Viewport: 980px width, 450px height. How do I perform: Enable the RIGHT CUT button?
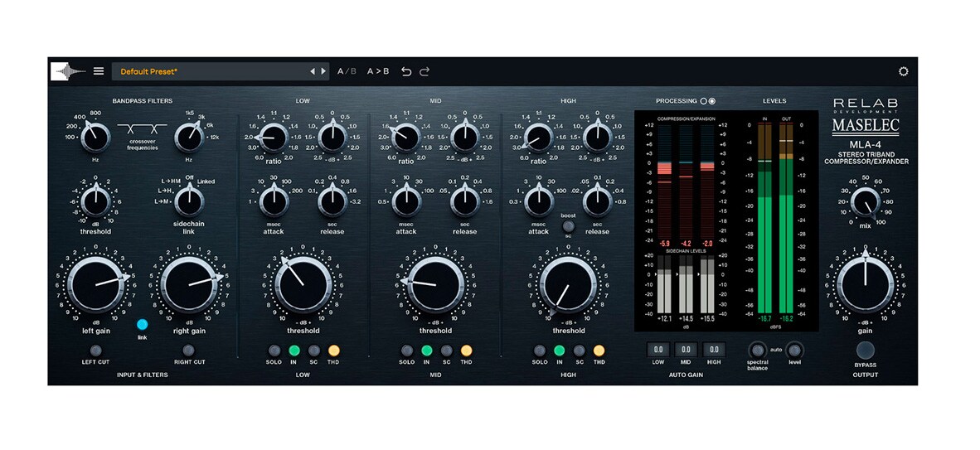pos(189,351)
